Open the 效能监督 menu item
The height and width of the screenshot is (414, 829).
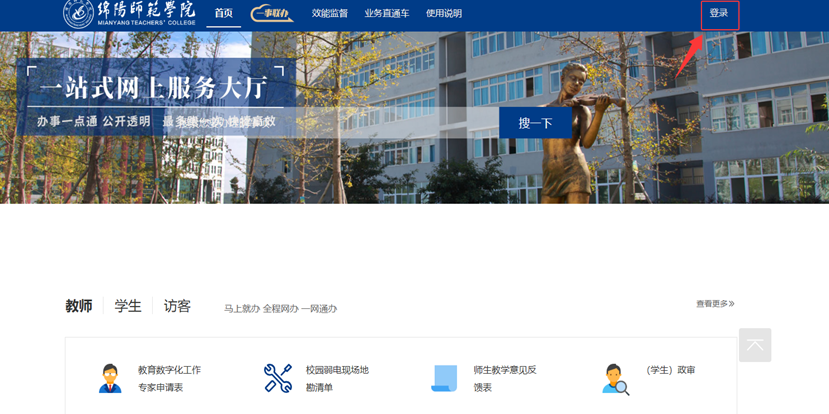point(330,14)
